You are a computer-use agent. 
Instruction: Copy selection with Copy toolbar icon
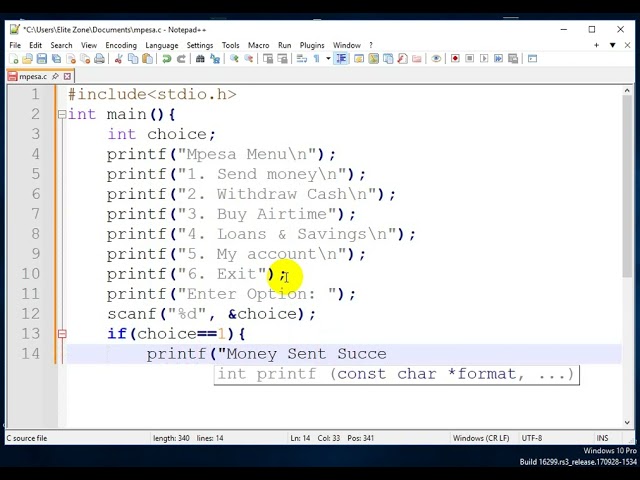133,59
